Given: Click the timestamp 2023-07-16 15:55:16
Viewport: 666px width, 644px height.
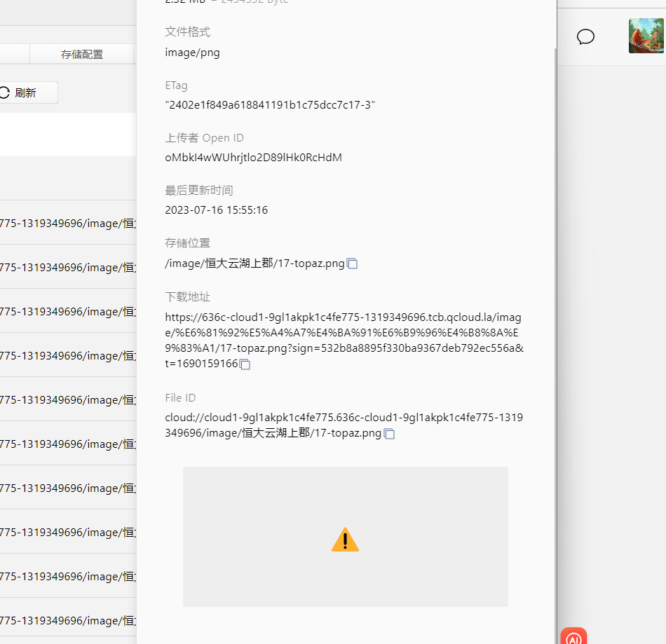Looking at the screenshot, I should [x=216, y=210].
